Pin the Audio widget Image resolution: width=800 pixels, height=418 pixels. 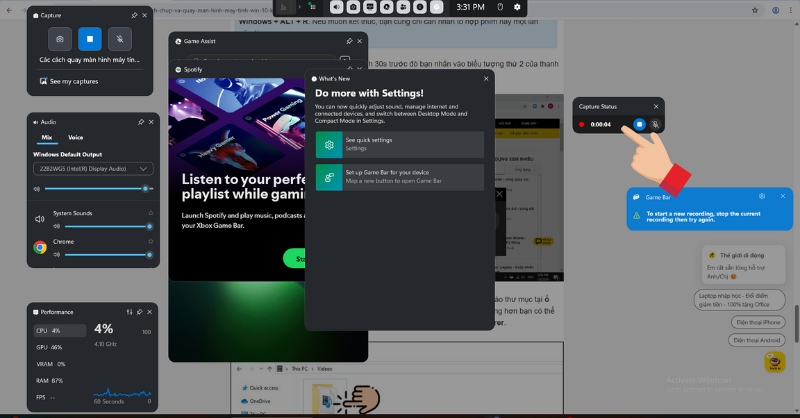click(141, 122)
